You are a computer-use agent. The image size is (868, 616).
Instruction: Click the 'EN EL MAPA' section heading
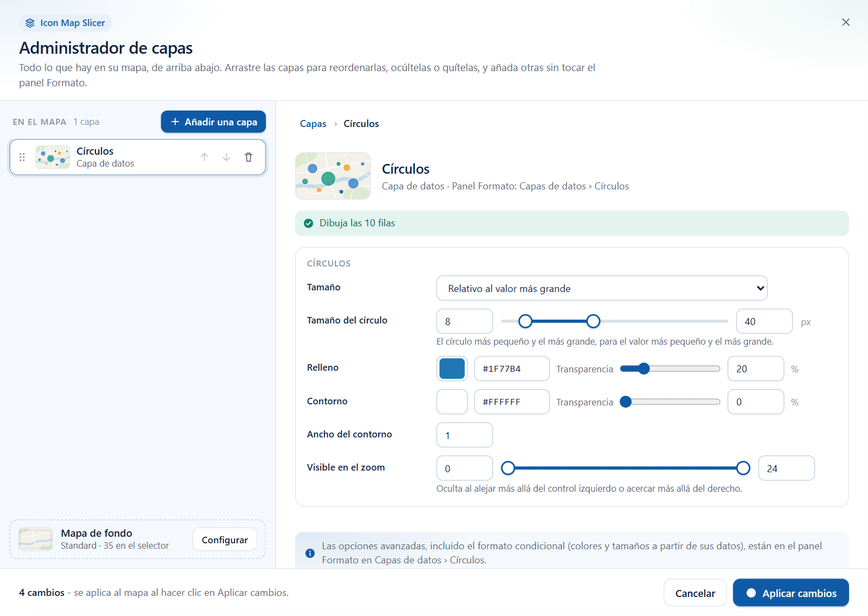(x=40, y=122)
